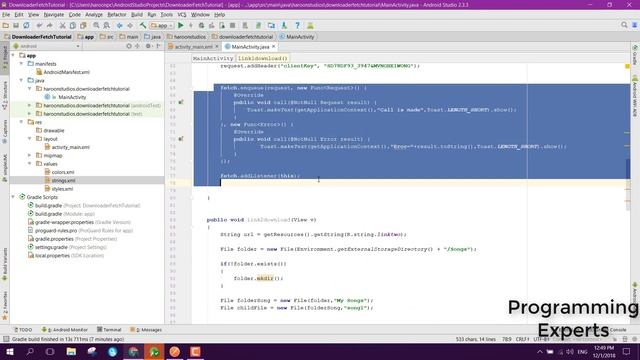Click the Stop toolbar square icon

coord(233,25)
